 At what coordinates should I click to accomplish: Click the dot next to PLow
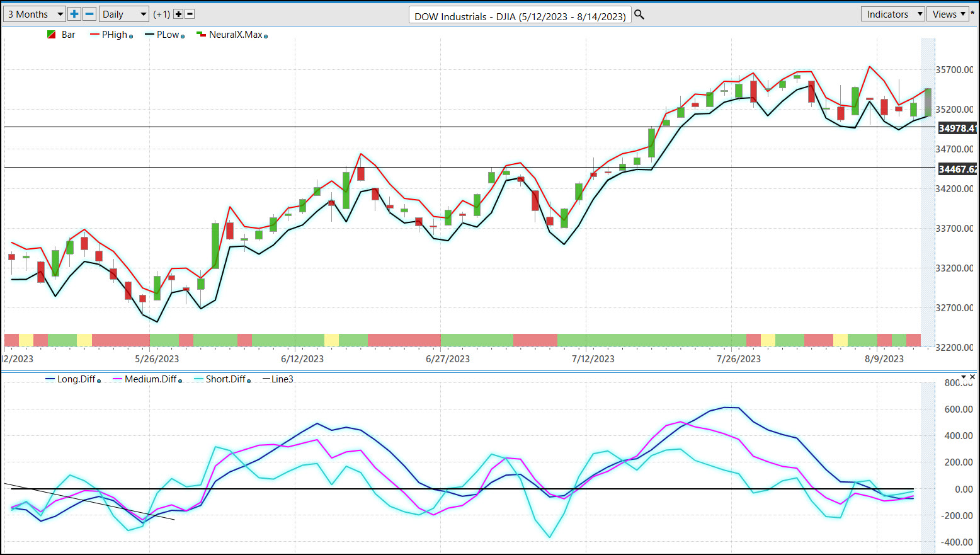(x=183, y=37)
